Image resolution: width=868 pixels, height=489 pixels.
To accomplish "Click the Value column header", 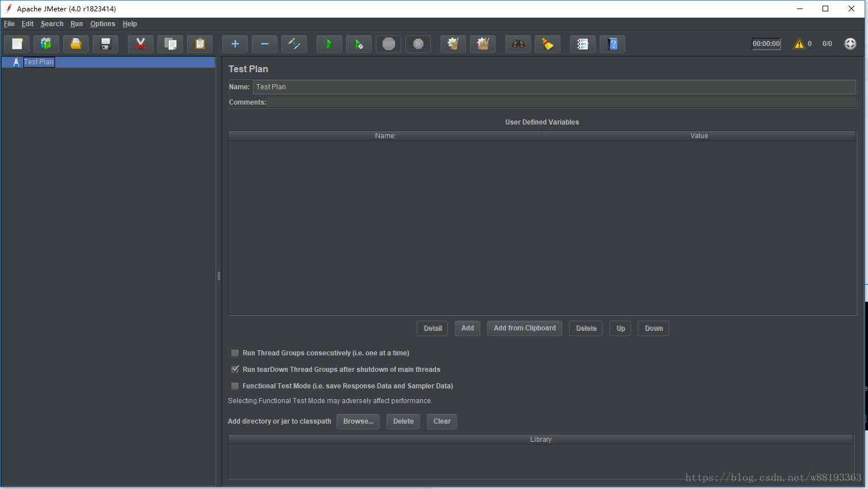I will coord(699,136).
